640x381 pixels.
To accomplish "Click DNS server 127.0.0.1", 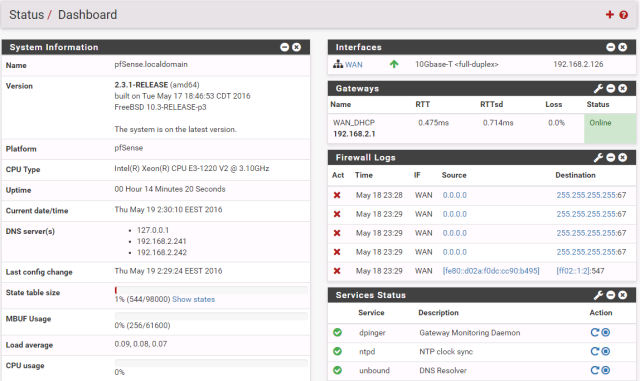I will click(153, 230).
